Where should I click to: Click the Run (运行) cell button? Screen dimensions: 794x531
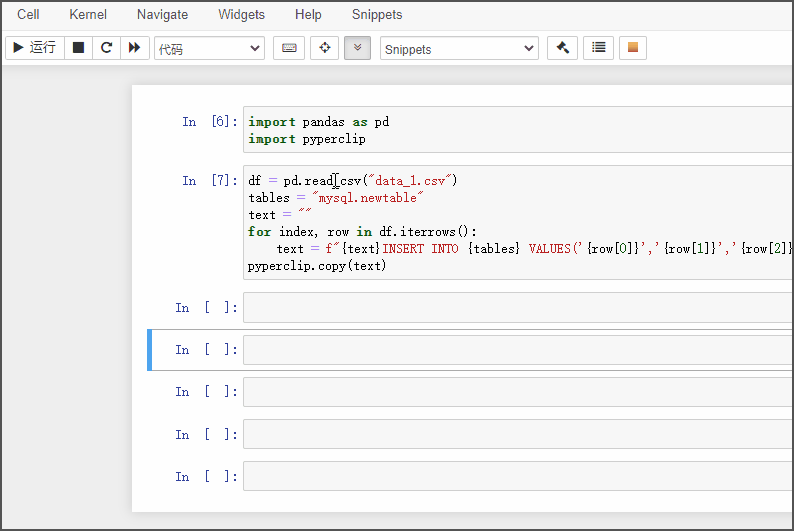tap(34, 48)
